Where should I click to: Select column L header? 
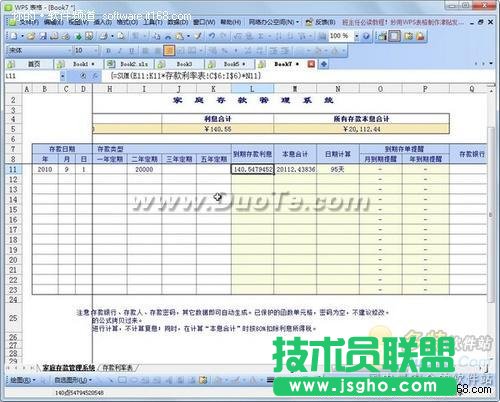pos(252,89)
